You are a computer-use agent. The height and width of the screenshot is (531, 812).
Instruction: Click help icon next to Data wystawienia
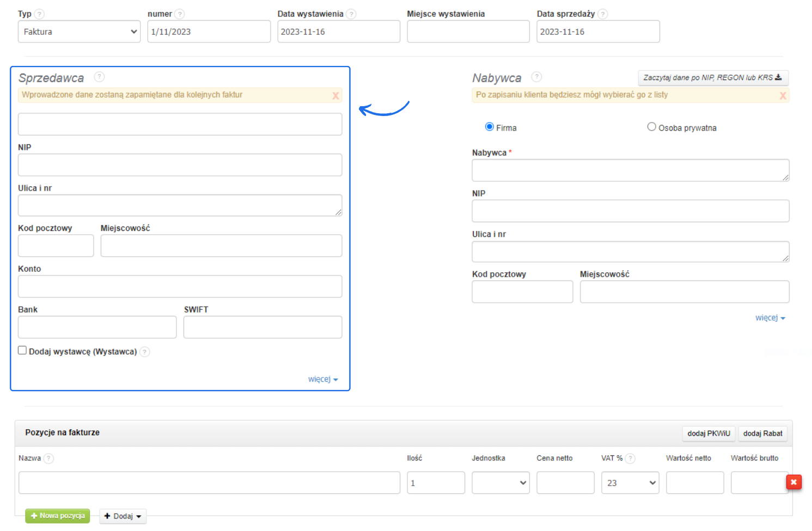coord(351,14)
